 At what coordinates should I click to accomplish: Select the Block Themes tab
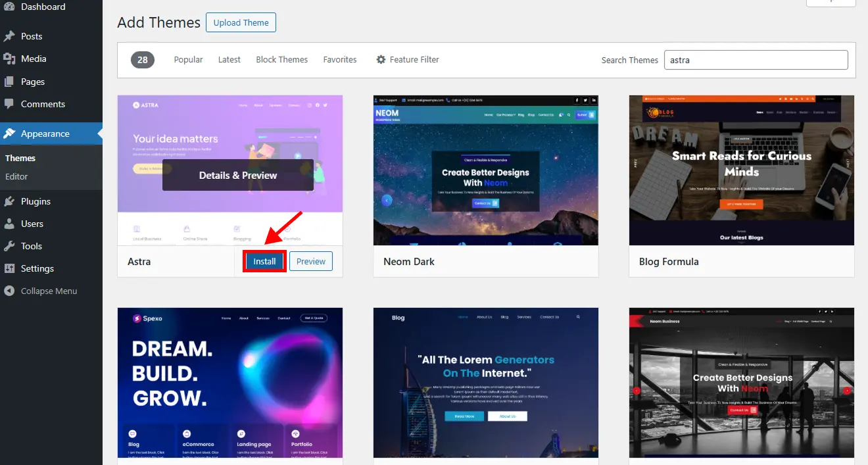(281, 59)
